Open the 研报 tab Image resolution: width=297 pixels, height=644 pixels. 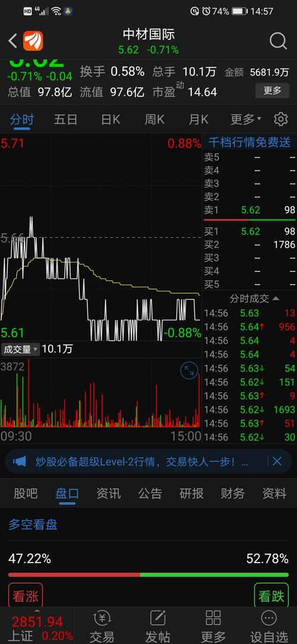pyautogui.click(x=192, y=493)
